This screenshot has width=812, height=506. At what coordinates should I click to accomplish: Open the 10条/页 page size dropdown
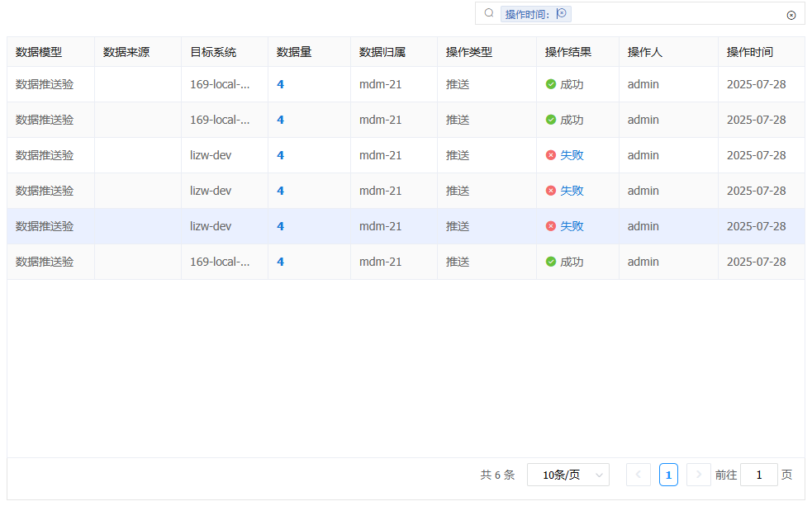(567, 475)
